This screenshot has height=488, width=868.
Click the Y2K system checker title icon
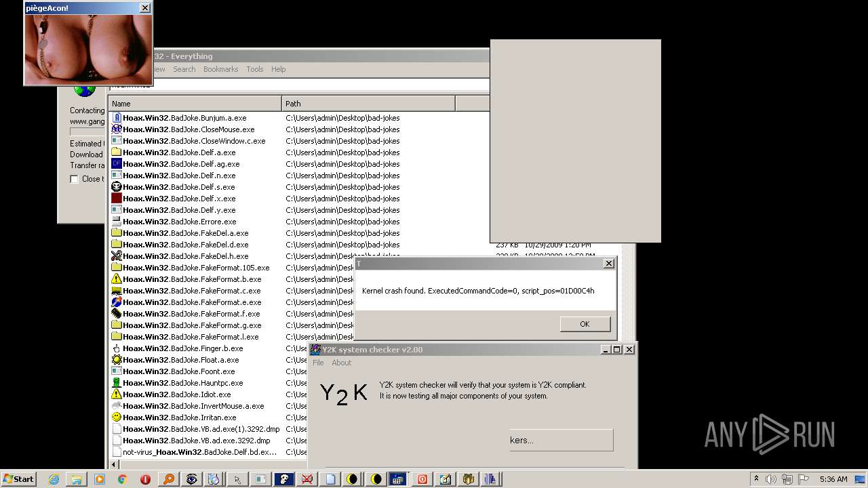[316, 350]
